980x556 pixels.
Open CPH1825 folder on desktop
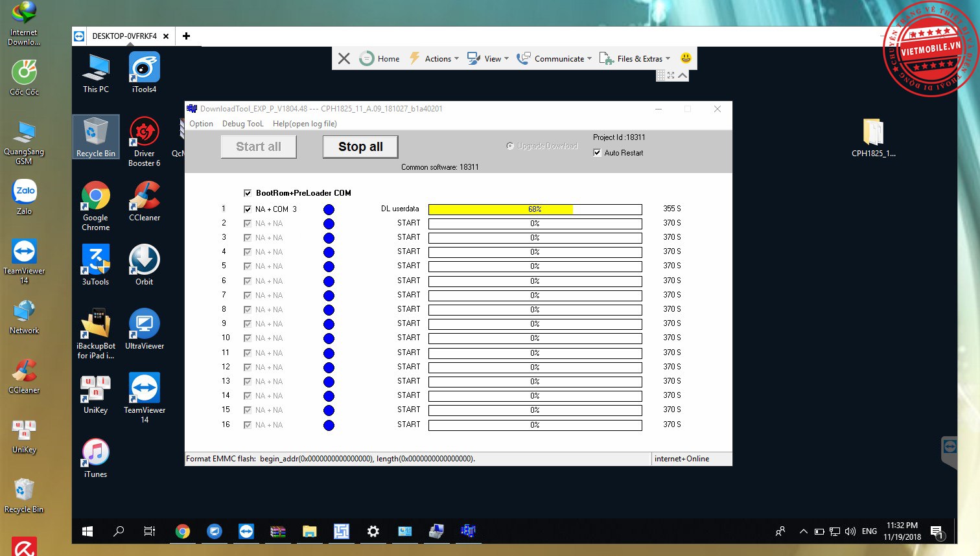(873, 137)
